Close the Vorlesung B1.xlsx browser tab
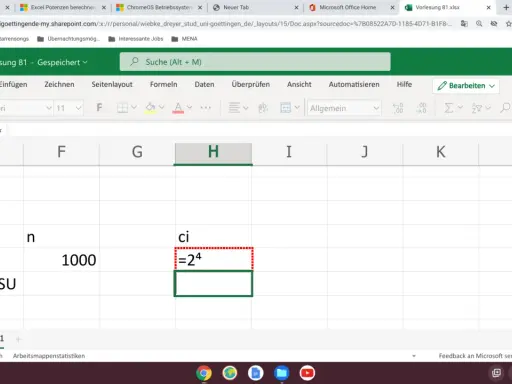This screenshot has height=384, width=512. point(489,7)
